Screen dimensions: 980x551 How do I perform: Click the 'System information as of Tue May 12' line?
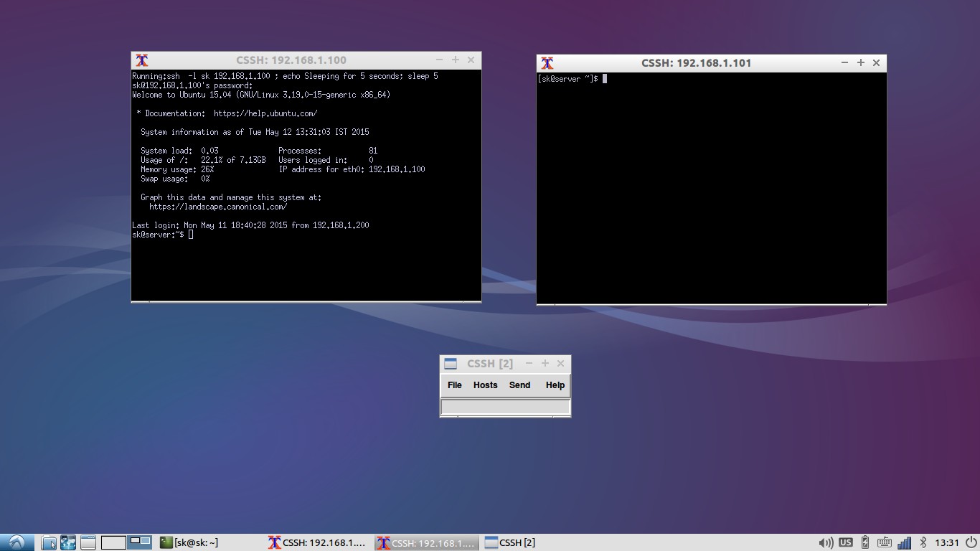(x=255, y=132)
